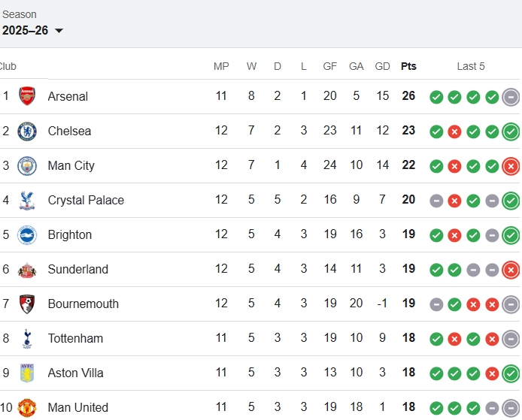Click the Tottenham club crest
This screenshot has width=522, height=420.
(x=27, y=338)
